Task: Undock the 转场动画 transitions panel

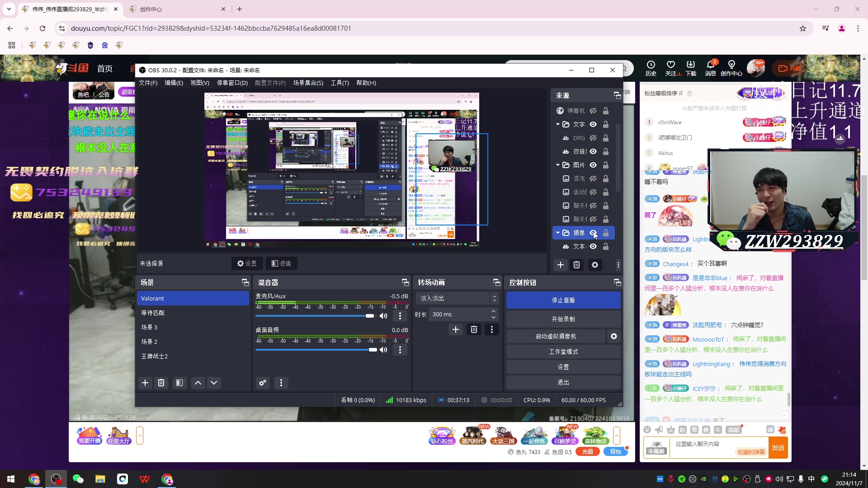Action: [x=496, y=282]
